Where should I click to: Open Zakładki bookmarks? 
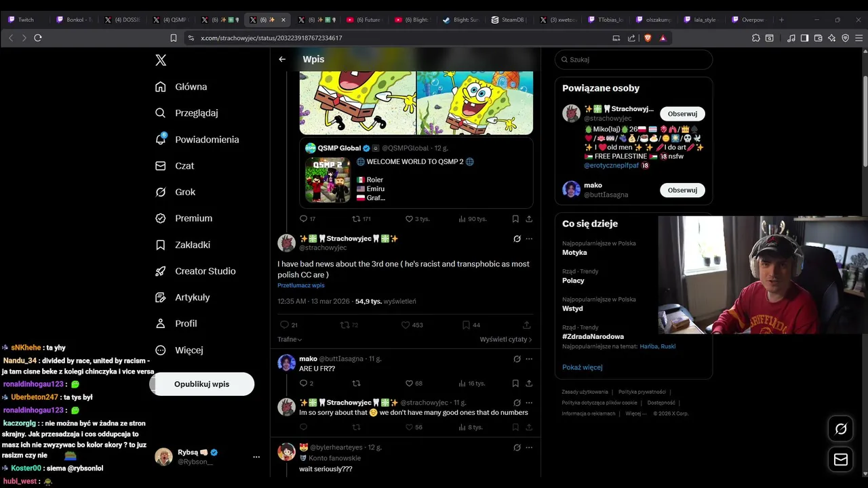[182, 245]
